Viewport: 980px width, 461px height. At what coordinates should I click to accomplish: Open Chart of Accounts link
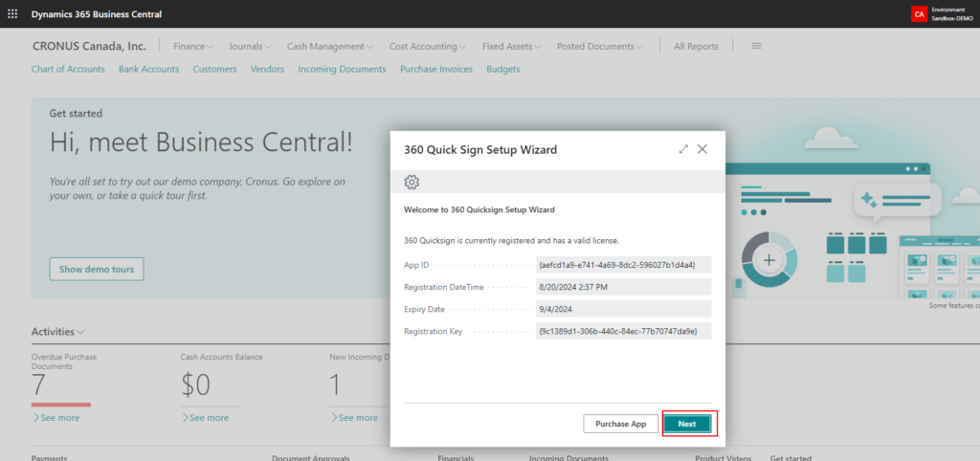(68, 69)
